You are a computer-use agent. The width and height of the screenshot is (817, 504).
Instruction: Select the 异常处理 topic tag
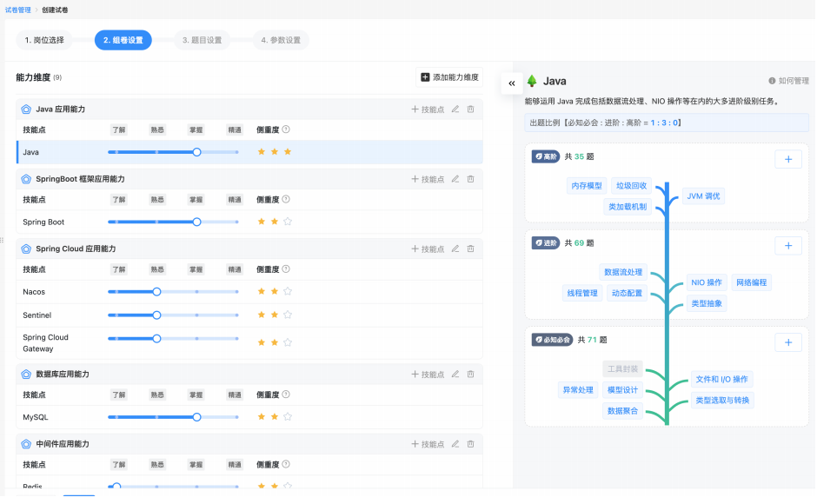[x=578, y=390]
